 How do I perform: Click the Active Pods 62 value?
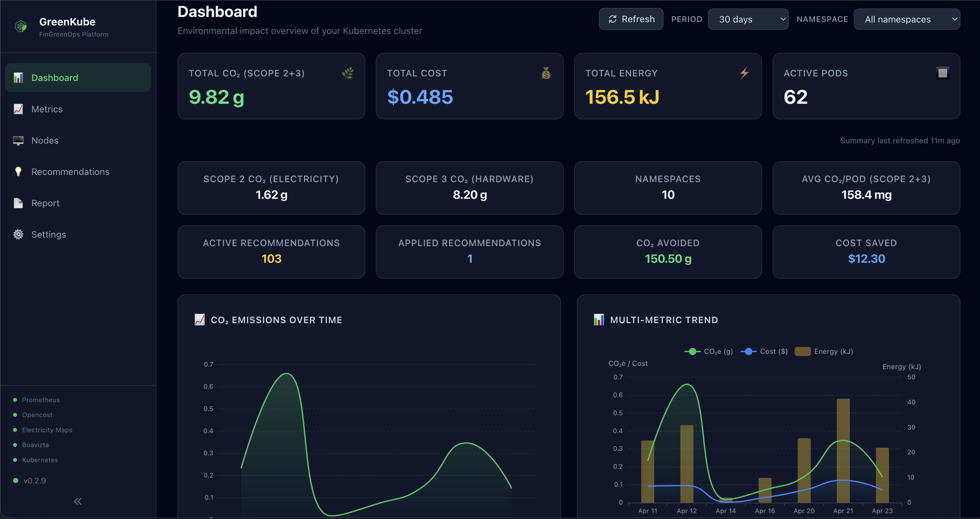pos(795,97)
